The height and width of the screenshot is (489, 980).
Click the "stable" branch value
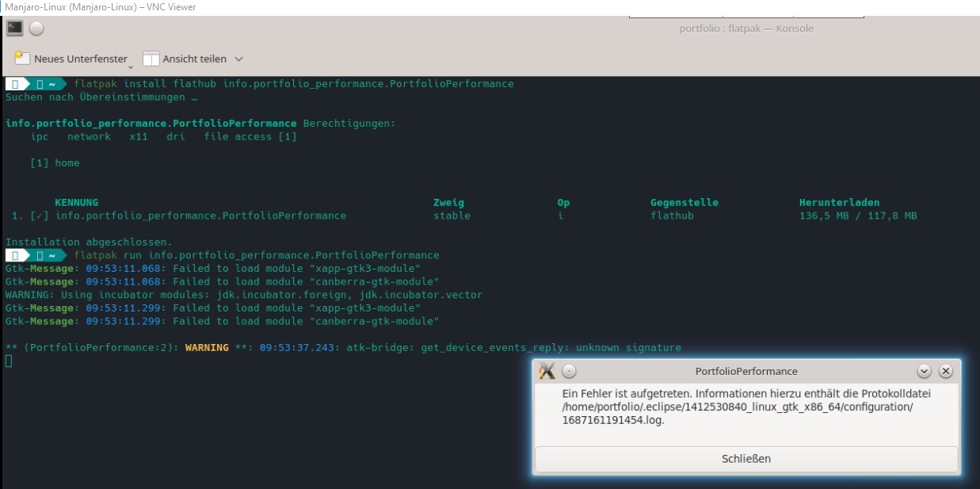click(452, 216)
